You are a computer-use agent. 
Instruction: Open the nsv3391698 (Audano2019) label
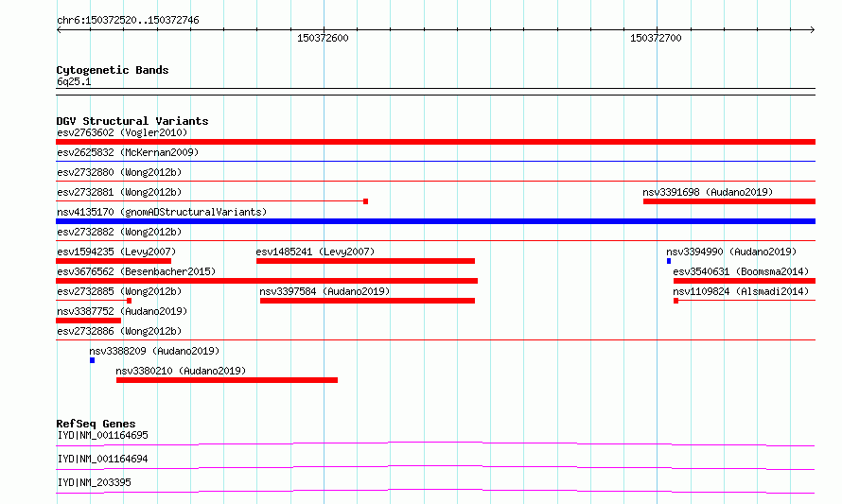pos(708,192)
